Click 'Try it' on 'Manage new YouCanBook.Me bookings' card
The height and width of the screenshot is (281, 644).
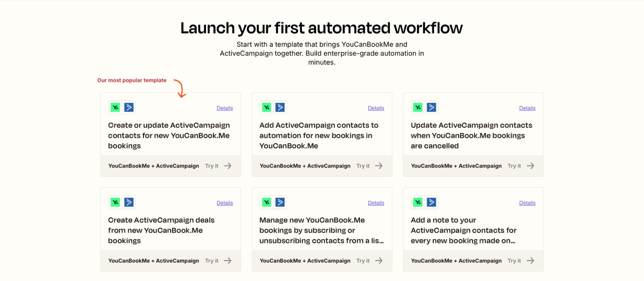tap(363, 260)
